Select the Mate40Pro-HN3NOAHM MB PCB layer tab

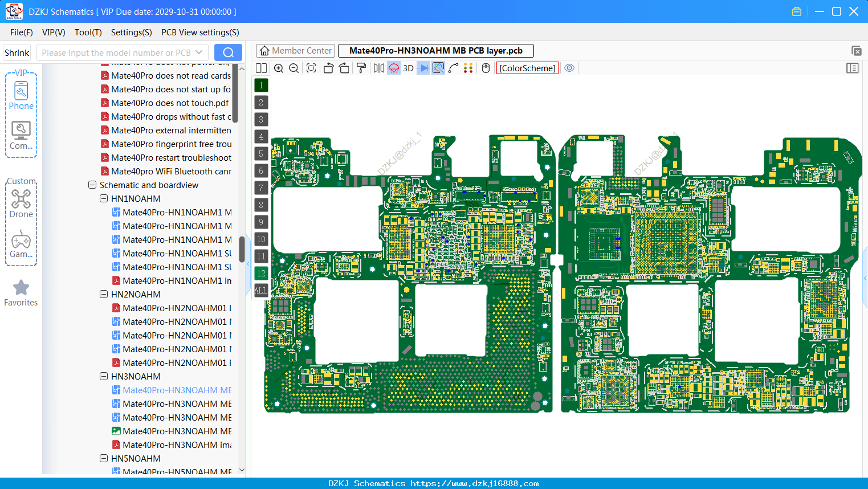(x=436, y=51)
